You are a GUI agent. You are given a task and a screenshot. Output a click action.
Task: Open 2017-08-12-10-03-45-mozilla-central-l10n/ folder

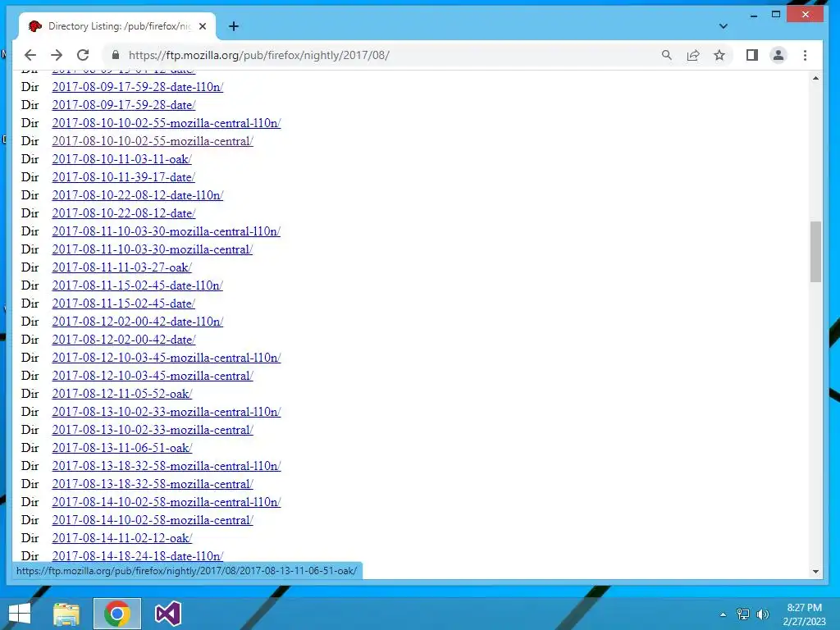pos(166,358)
